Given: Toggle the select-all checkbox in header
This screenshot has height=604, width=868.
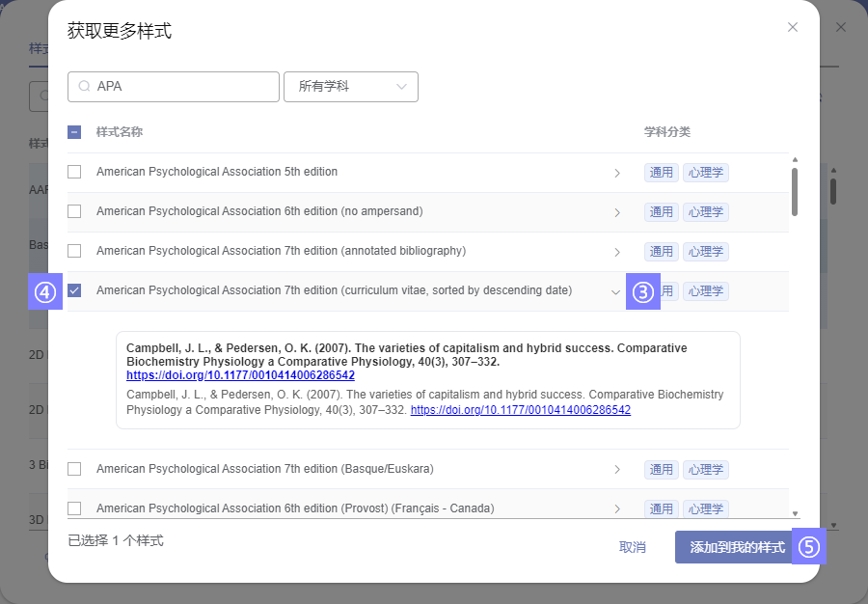Looking at the screenshot, I should click(x=74, y=132).
